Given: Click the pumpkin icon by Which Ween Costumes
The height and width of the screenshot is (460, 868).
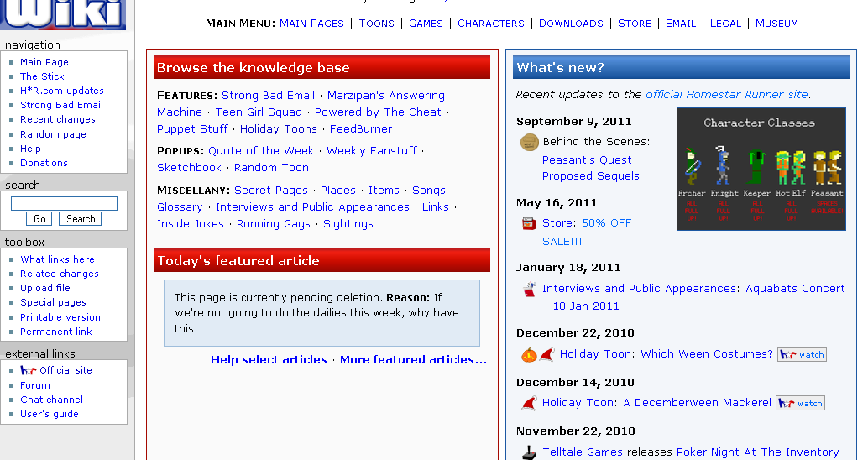Looking at the screenshot, I should 529,354.
